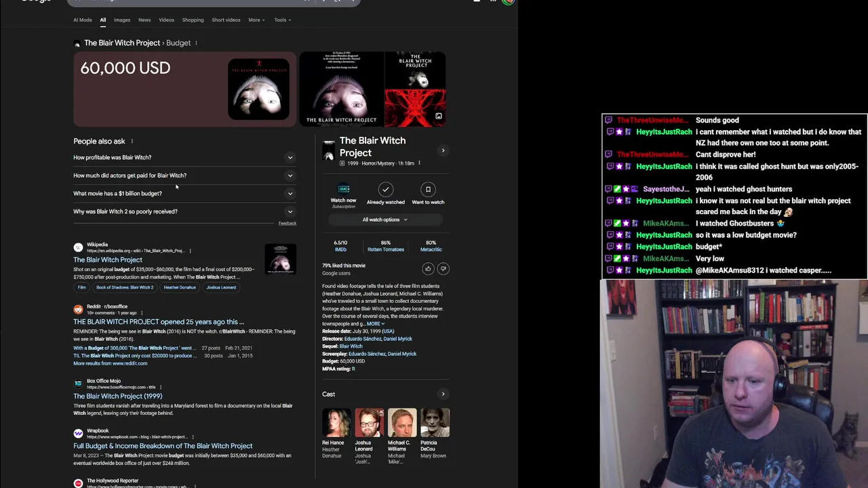Switch to the Videos tab
The height and width of the screenshot is (488, 868).
[166, 20]
